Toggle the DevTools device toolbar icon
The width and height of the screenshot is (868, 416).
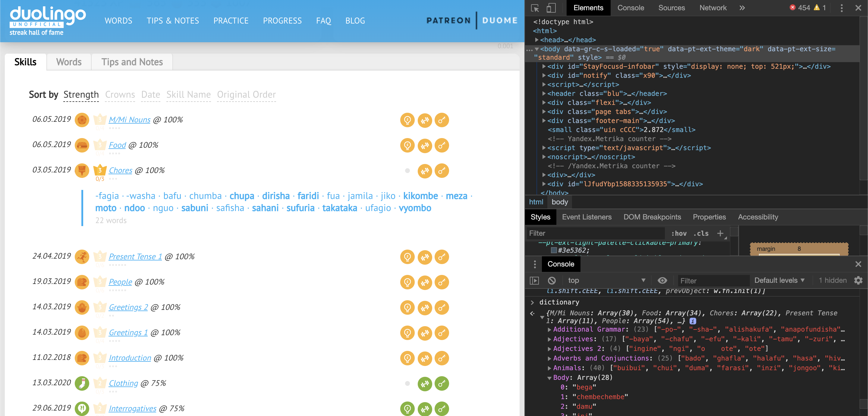(551, 8)
